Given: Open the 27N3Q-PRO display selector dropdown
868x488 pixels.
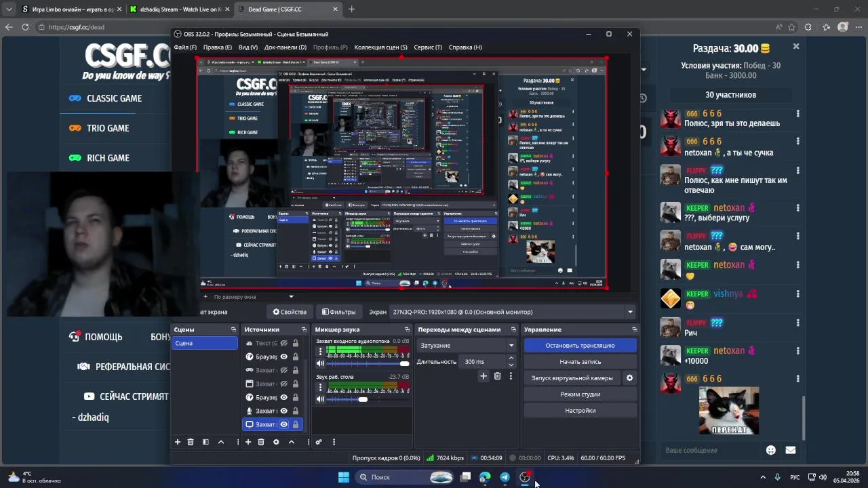Looking at the screenshot, I should tap(513, 312).
